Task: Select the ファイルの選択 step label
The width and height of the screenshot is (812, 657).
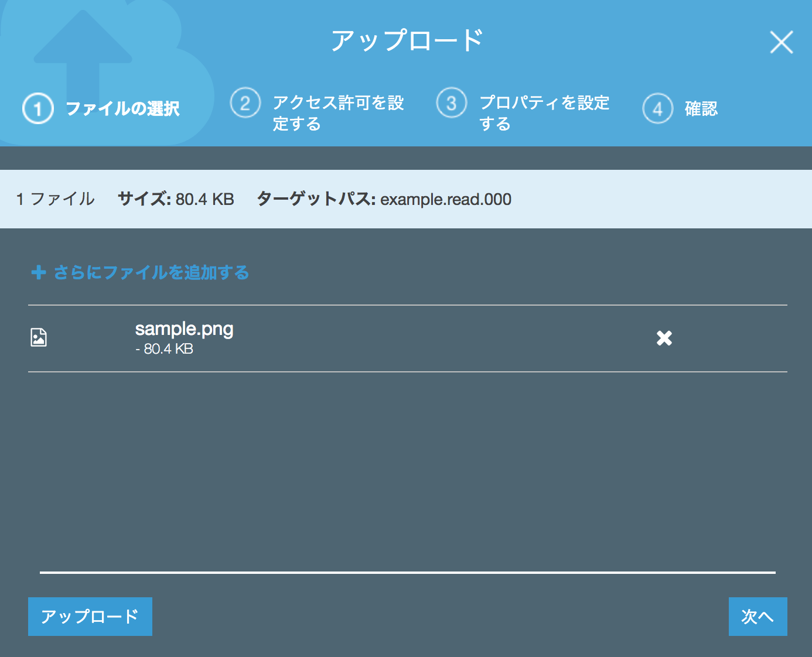Action: 124,109
